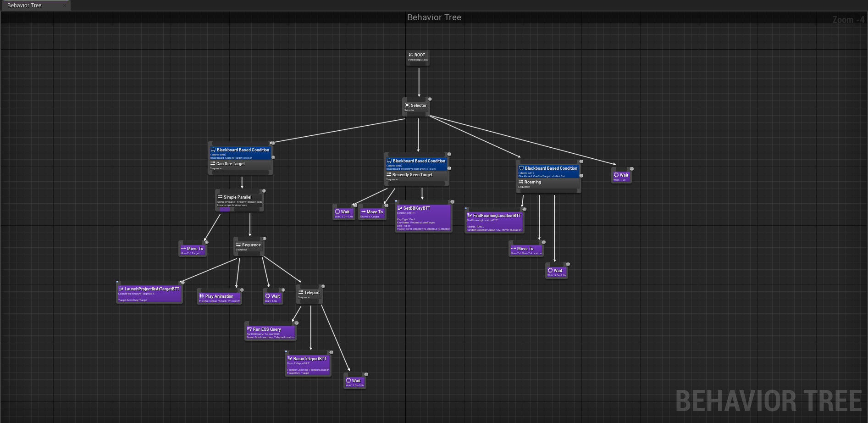This screenshot has width=868, height=423.
Task: Click the arrow icon on Move To Target
Action: tap(183, 248)
